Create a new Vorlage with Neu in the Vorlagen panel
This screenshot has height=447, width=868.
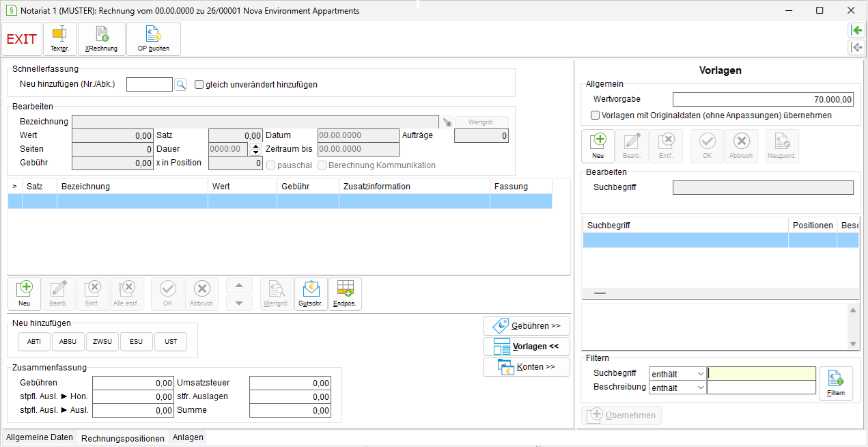pos(598,146)
